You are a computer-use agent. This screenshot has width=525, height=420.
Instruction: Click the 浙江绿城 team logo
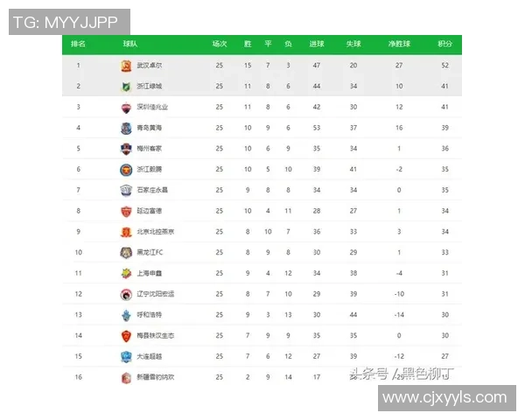point(126,87)
